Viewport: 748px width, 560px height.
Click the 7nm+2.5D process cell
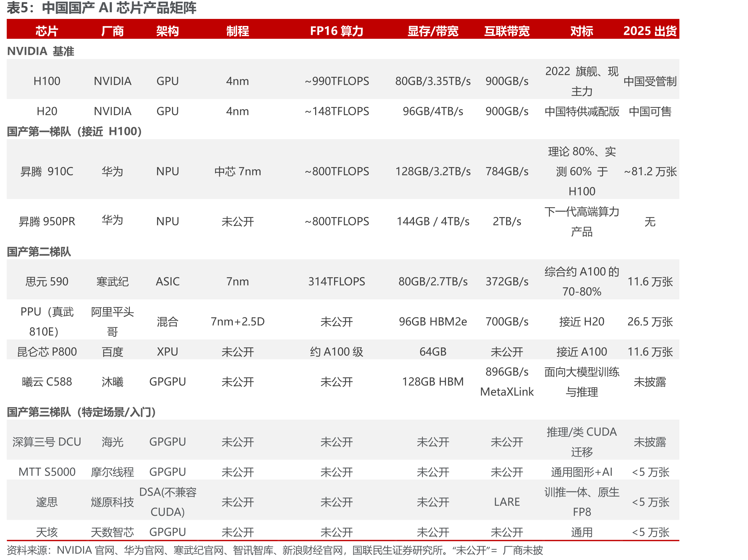[x=237, y=322]
